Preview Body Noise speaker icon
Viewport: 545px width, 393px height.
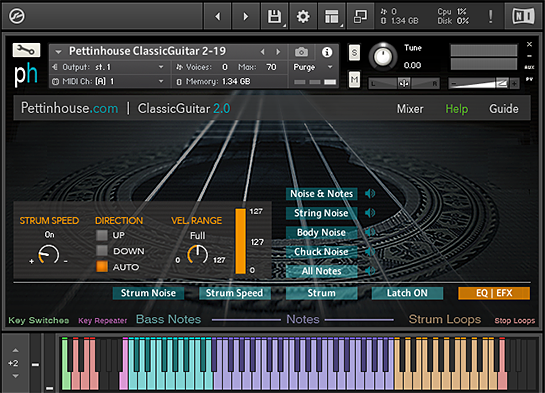370,232
